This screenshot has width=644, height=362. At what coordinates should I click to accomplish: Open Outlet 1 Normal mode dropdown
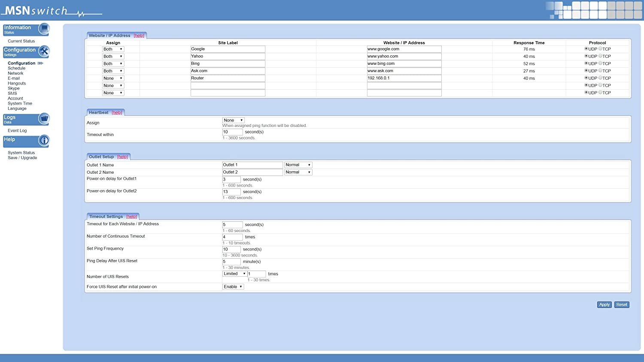pos(298,165)
